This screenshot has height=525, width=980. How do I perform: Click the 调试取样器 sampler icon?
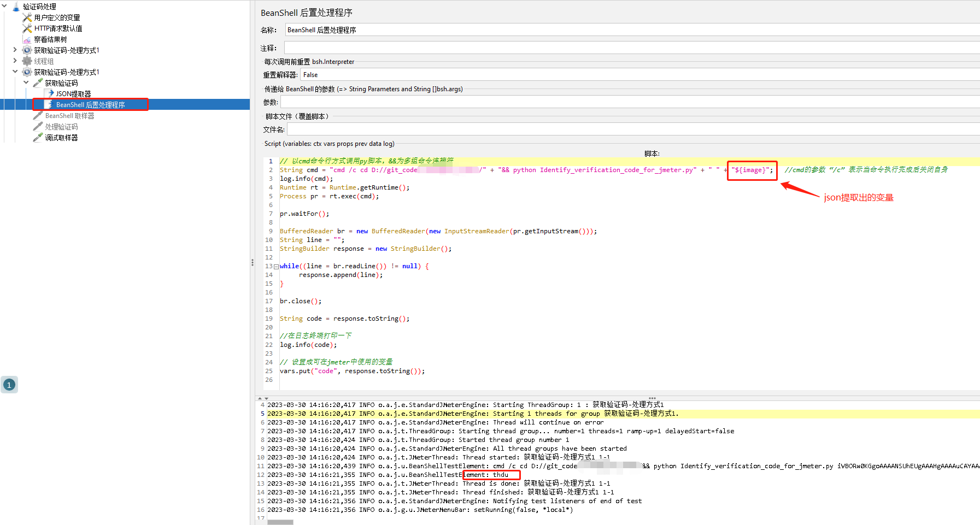38,138
